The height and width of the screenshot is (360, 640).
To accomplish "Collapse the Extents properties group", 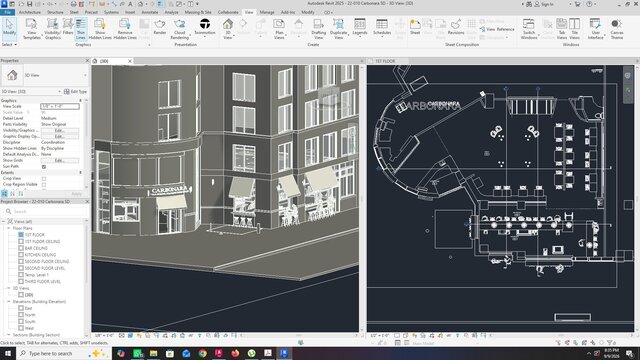I will click(80, 173).
